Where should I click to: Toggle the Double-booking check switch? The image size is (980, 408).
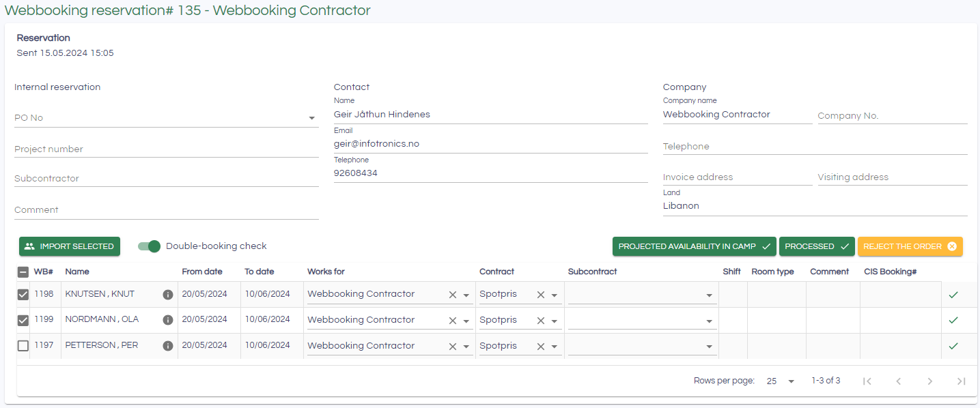149,246
